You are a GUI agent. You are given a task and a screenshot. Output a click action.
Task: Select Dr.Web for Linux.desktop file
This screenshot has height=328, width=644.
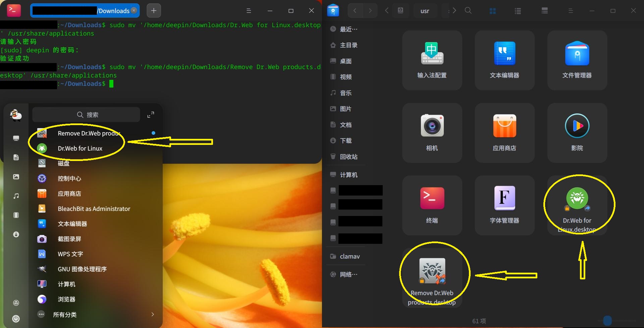(577, 205)
